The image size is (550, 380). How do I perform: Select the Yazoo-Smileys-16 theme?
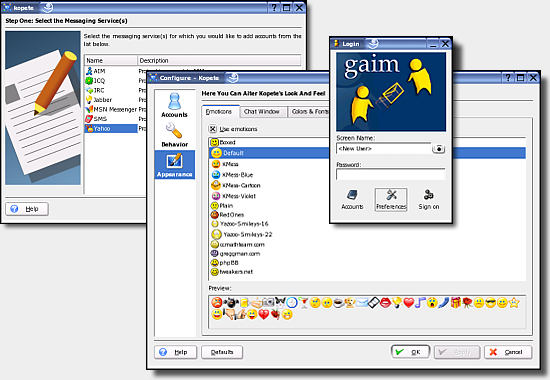(x=240, y=224)
